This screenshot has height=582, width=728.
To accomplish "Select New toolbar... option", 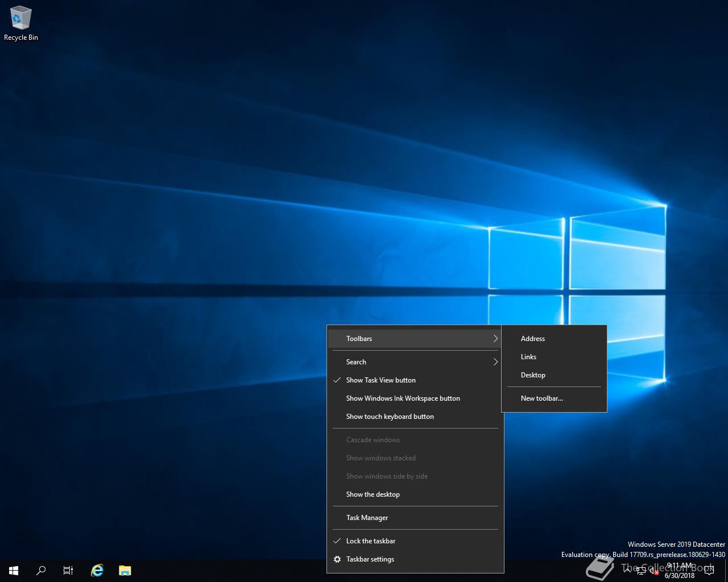I will (554, 398).
